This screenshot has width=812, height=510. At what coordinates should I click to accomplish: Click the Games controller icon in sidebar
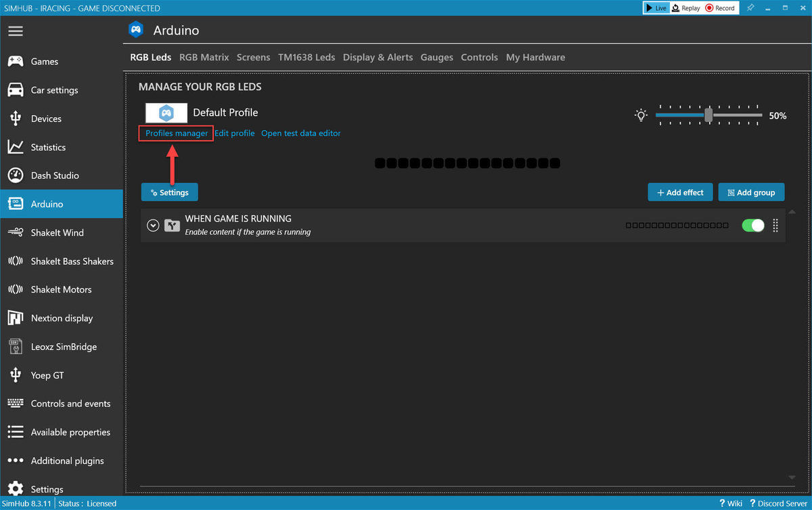16,62
